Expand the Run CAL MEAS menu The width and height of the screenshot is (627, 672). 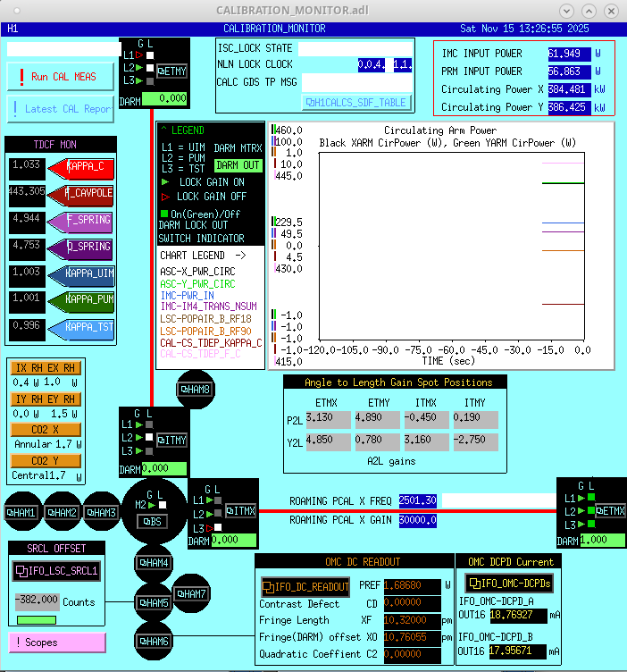coord(61,77)
